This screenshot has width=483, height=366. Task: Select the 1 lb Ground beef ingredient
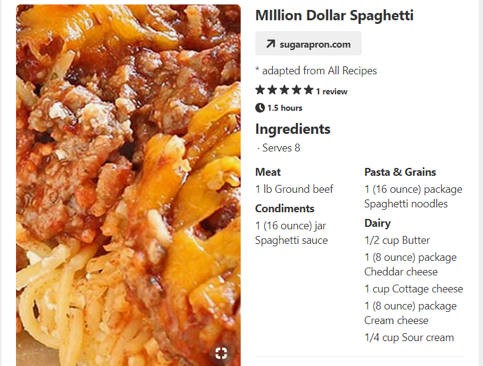(294, 189)
